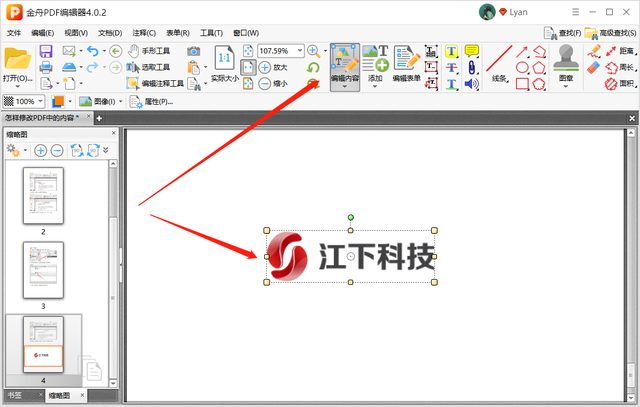Screen dimensions: 640x407
Task: Reduce thumbnails with minus icon
Action: coord(57,151)
